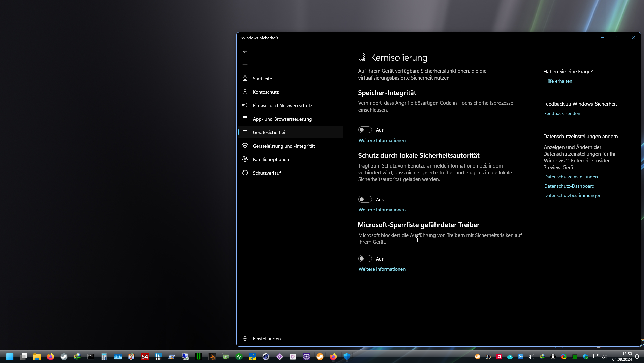
Task: Click the Feedback senden link
Action: click(x=562, y=113)
